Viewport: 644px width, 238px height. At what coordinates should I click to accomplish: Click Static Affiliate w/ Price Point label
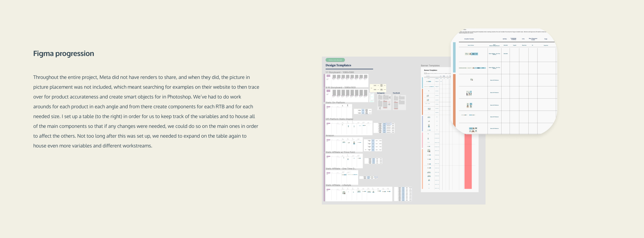(x=340, y=152)
